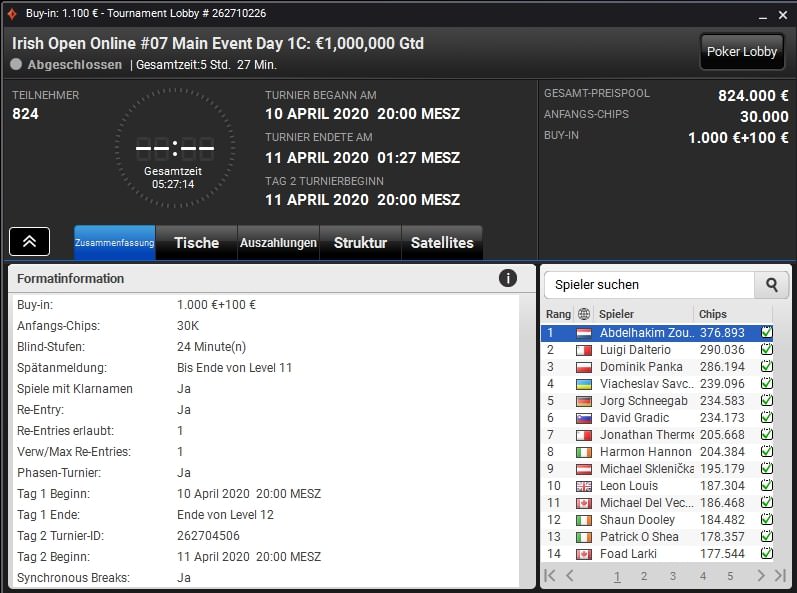This screenshot has height=593, width=797.
Task: Click the globe country column icon
Action: (x=584, y=314)
